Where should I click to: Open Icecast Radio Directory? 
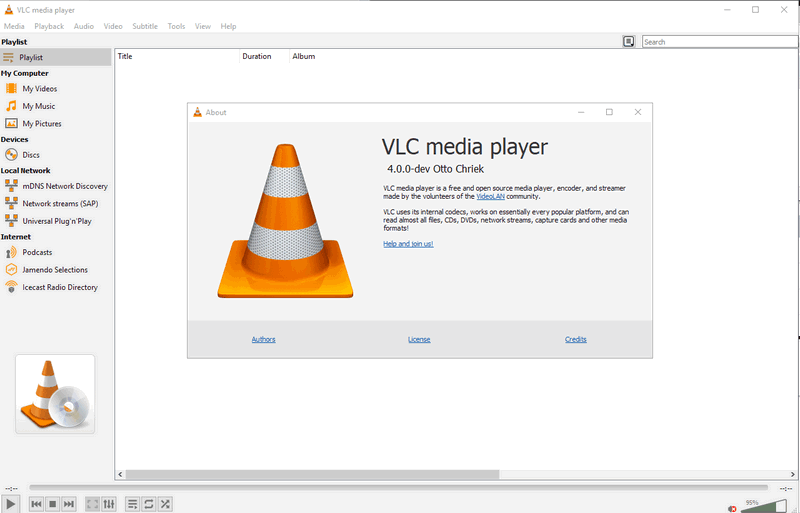[59, 287]
